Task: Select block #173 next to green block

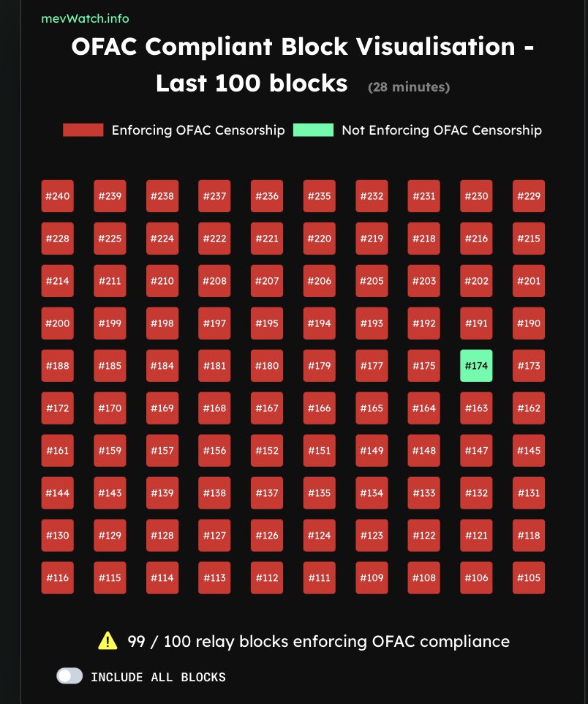Action: coord(529,366)
